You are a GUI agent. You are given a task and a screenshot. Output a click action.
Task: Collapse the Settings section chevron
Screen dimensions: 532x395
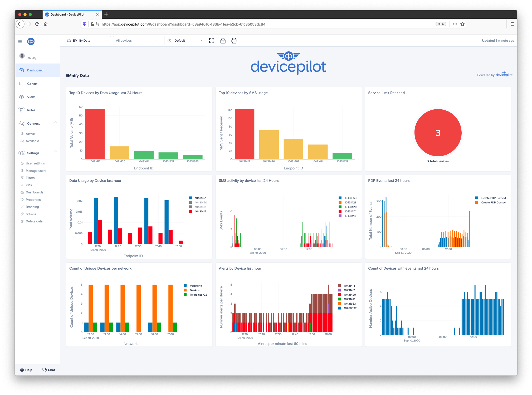point(55,151)
